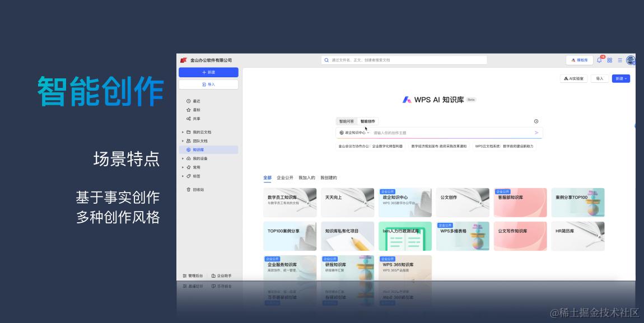Open the apps grid icon
This screenshot has width=644, height=323.
pos(609,60)
